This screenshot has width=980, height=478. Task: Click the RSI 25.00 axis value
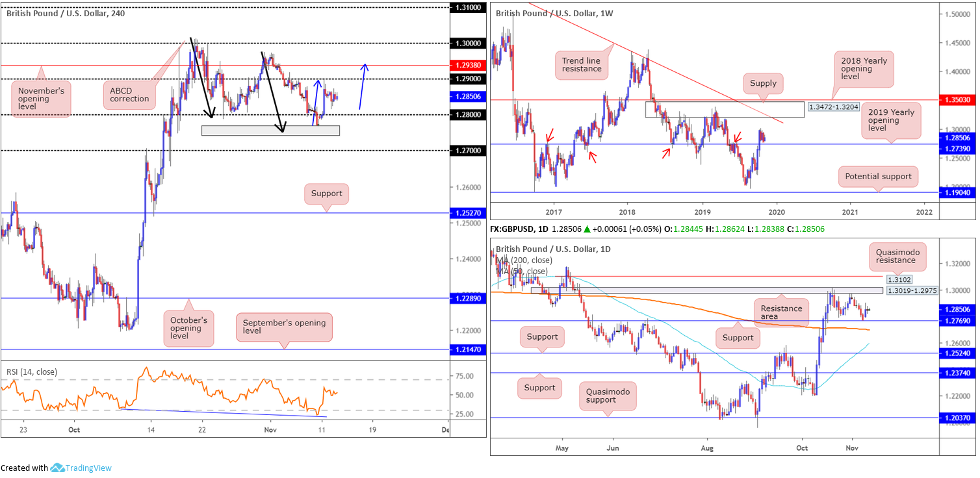point(464,414)
